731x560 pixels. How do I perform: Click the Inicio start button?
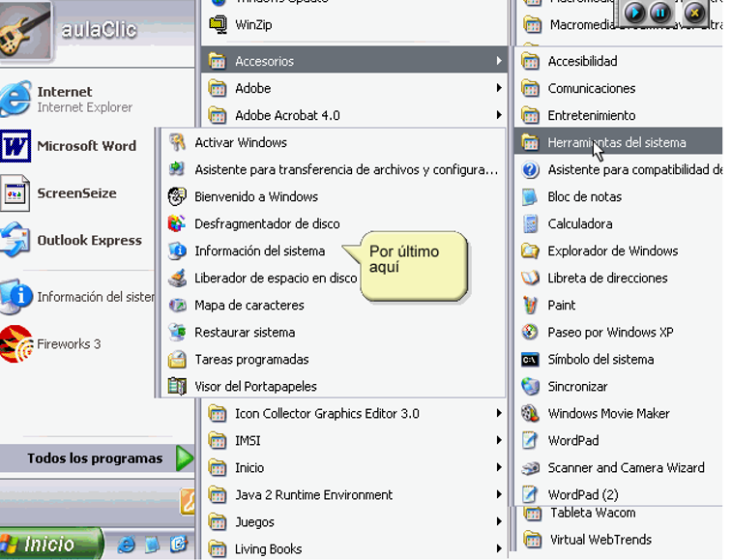[50, 544]
